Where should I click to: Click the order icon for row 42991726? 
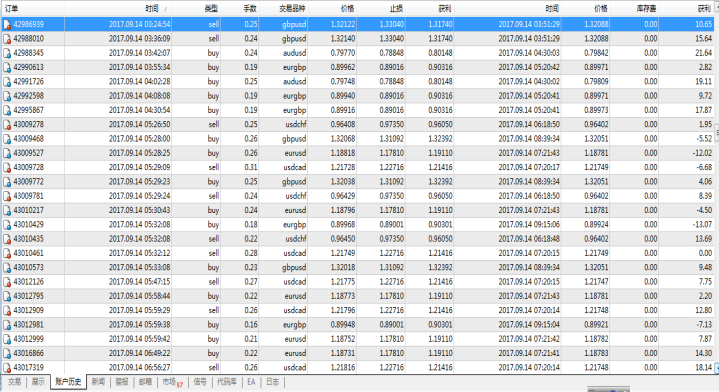[x=7, y=82]
